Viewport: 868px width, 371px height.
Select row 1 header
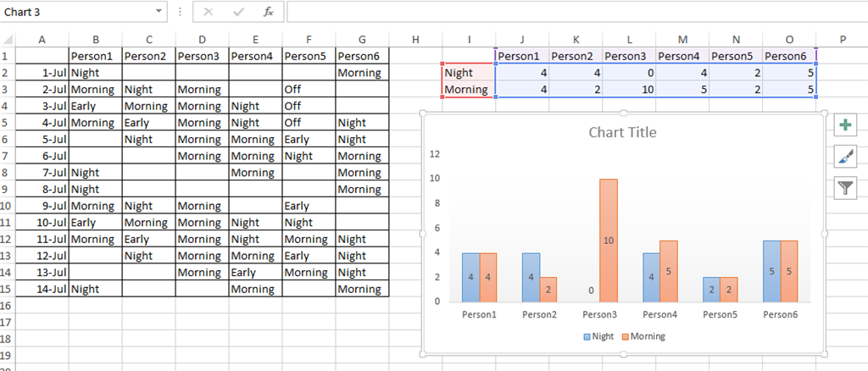tap(8, 56)
